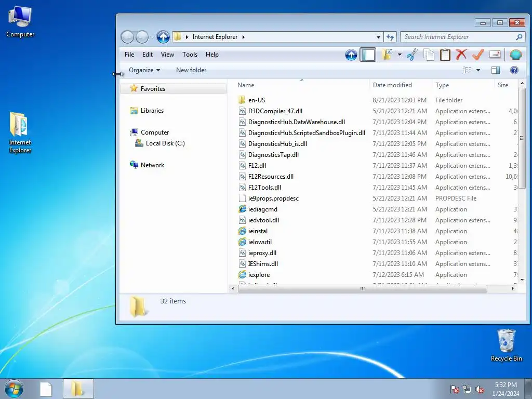Select Computer in the navigation pane

pos(155,132)
